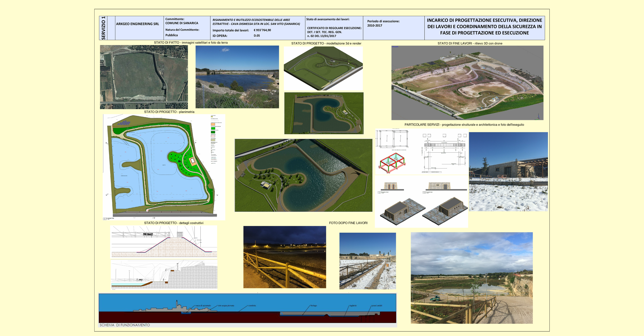This screenshot has height=336, width=644.
Task: Select the right isometric stone building model
Action: coord(445,211)
